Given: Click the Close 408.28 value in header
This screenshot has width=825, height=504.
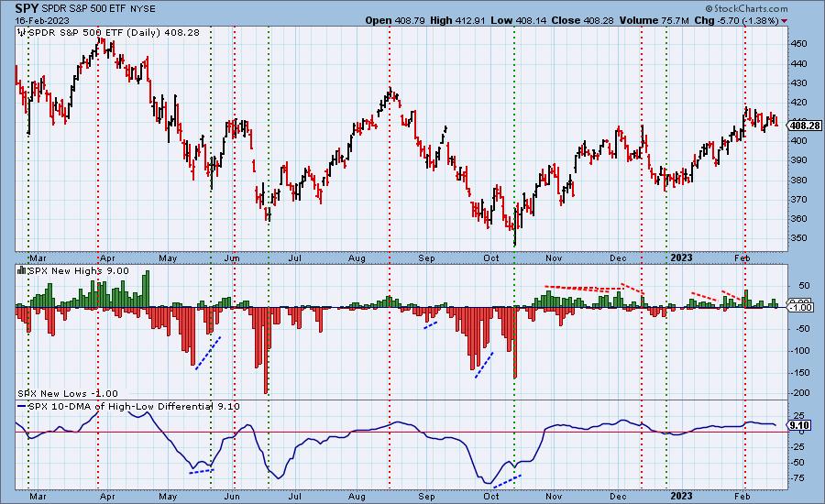Looking at the screenshot, I should (x=583, y=20).
